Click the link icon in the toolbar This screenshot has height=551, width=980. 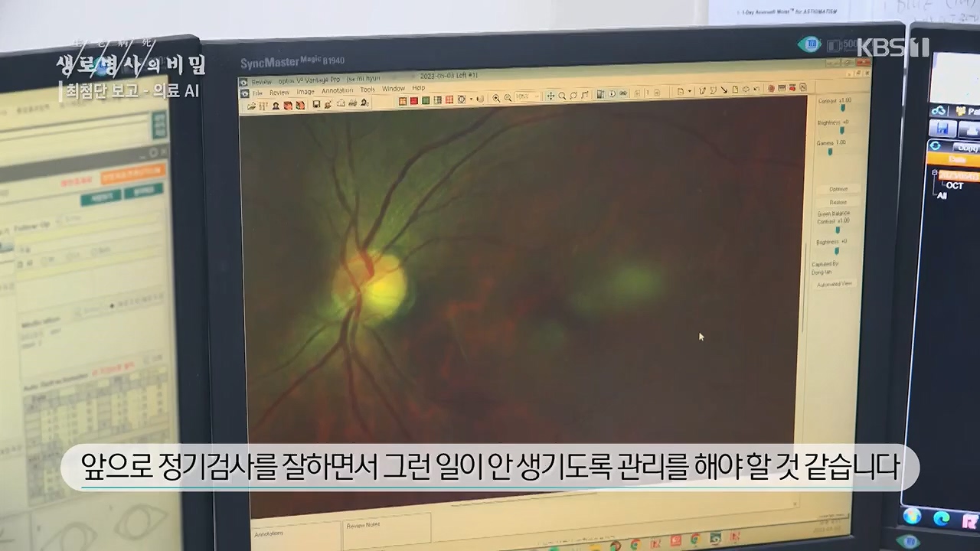point(623,93)
